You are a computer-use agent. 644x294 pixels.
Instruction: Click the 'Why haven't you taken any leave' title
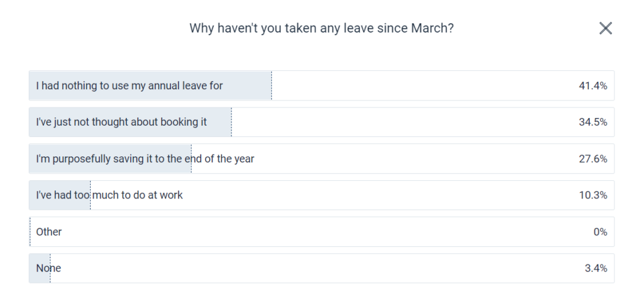click(x=321, y=28)
